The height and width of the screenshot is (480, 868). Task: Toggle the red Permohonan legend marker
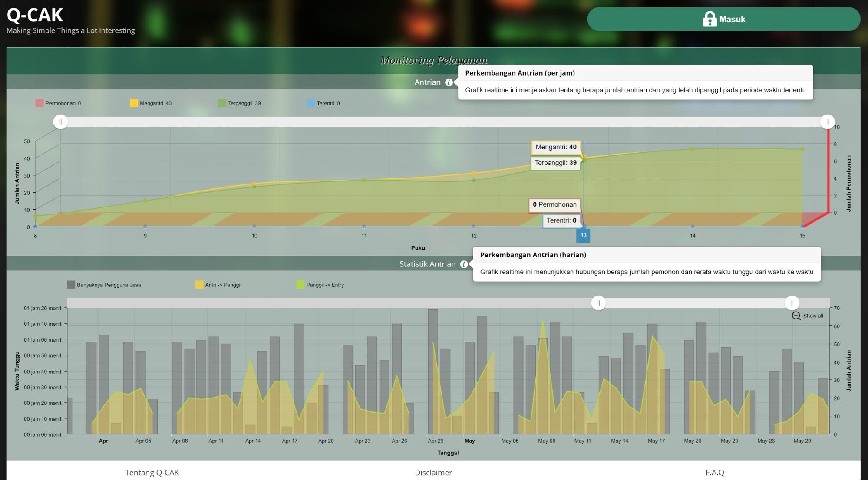click(x=40, y=103)
